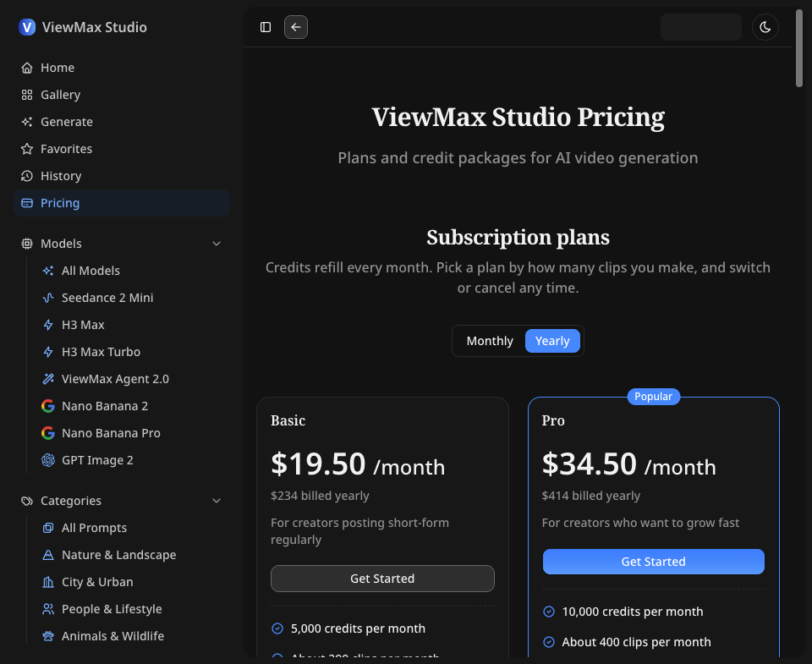Click the Pricing card icon

(27, 203)
